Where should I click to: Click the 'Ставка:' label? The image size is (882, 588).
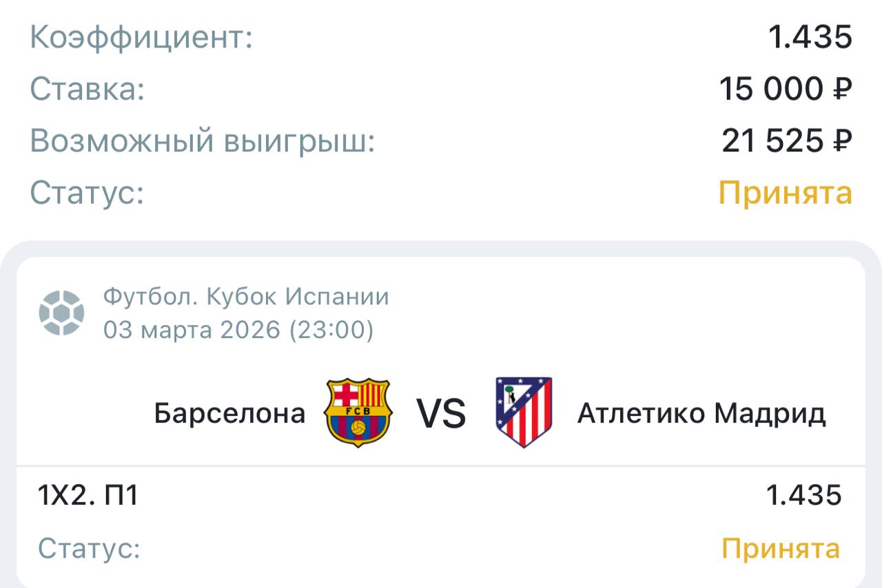click(88, 90)
